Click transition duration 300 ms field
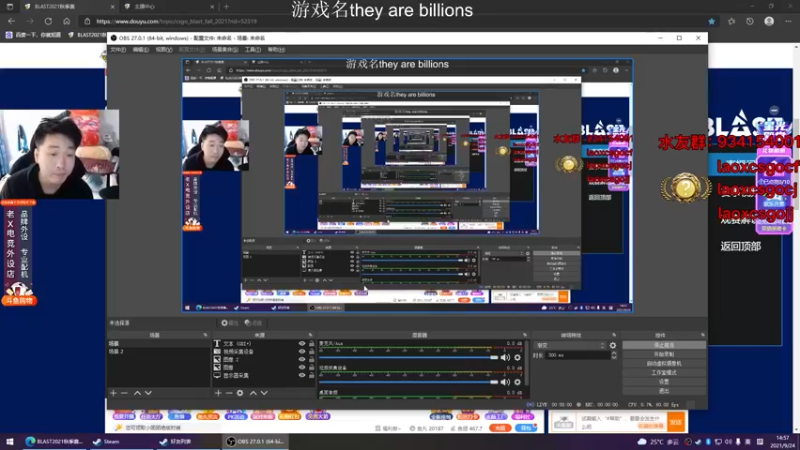 tap(578, 355)
